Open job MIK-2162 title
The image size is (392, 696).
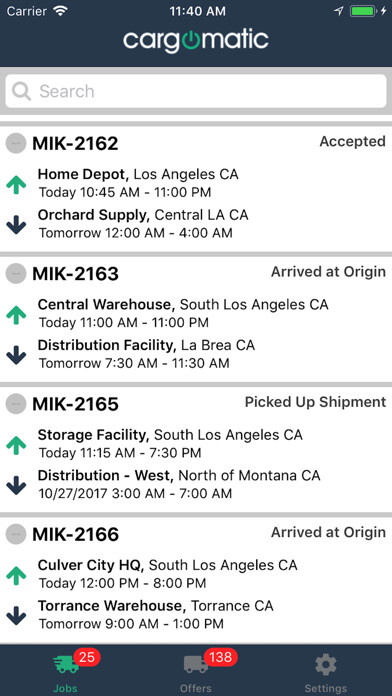pos(75,143)
